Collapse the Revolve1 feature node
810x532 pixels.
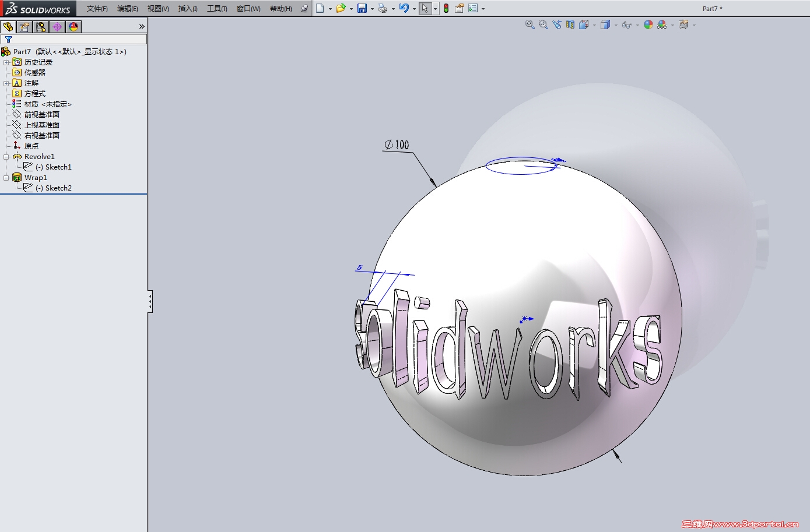(x=6, y=156)
